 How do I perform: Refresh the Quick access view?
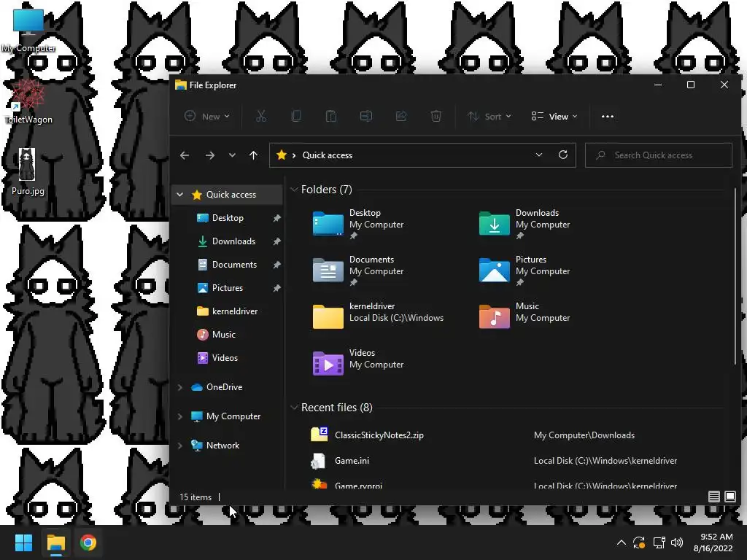click(x=563, y=155)
